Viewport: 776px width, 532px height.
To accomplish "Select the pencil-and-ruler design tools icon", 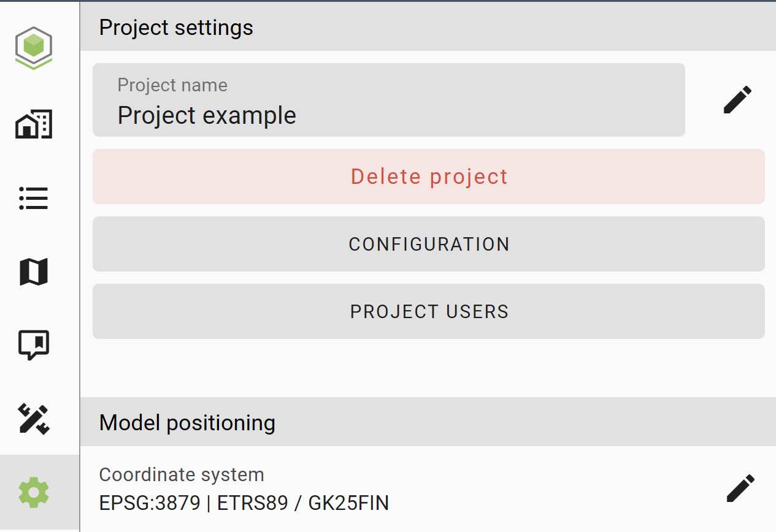I will tap(34, 419).
